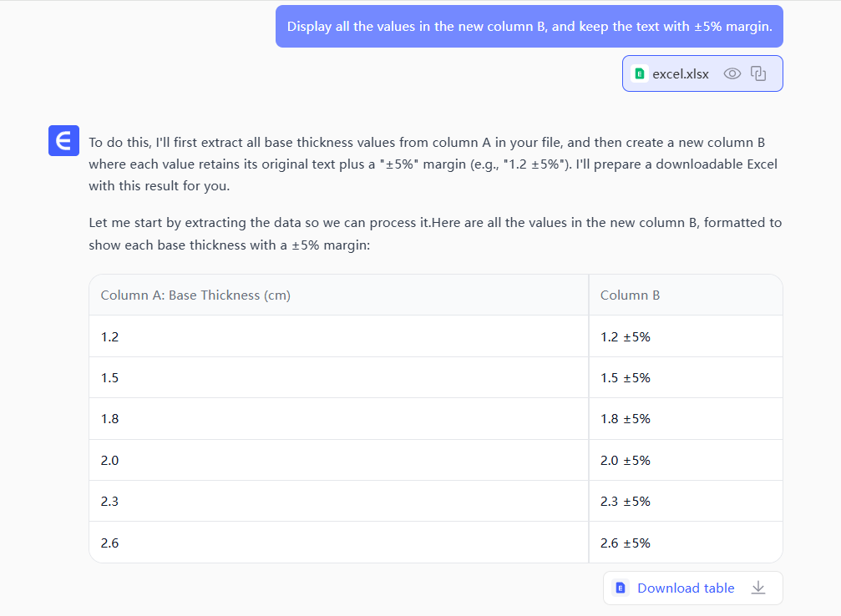This screenshot has height=616, width=841.
Task: Select the cell containing 2.0 ±5%
Action: tap(625, 460)
